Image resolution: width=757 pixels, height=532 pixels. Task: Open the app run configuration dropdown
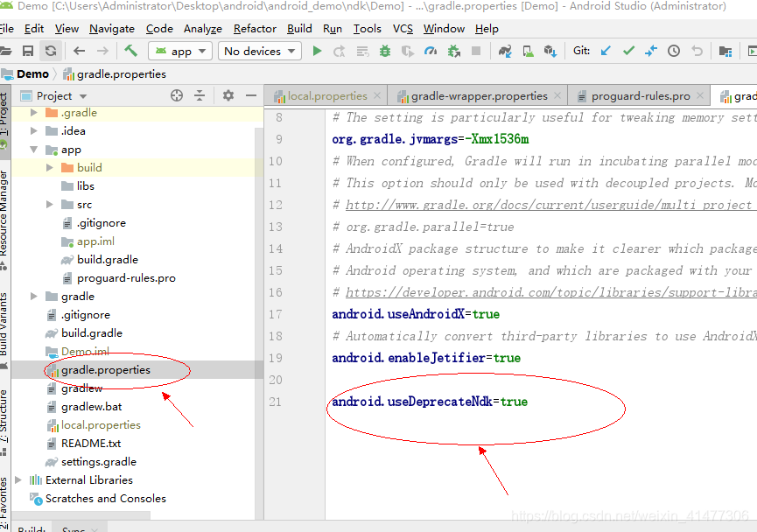tap(180, 51)
